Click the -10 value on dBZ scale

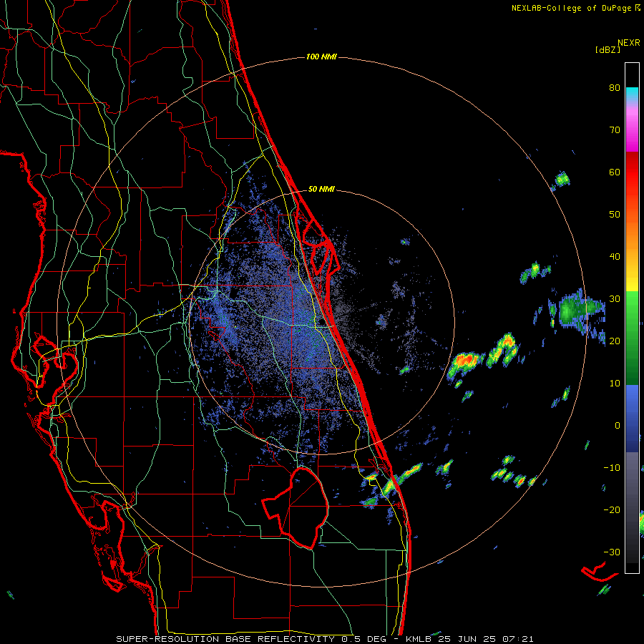point(612,468)
